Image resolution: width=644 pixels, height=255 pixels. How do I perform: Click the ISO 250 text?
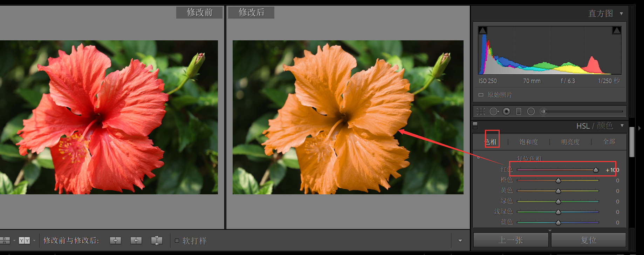[x=488, y=81]
